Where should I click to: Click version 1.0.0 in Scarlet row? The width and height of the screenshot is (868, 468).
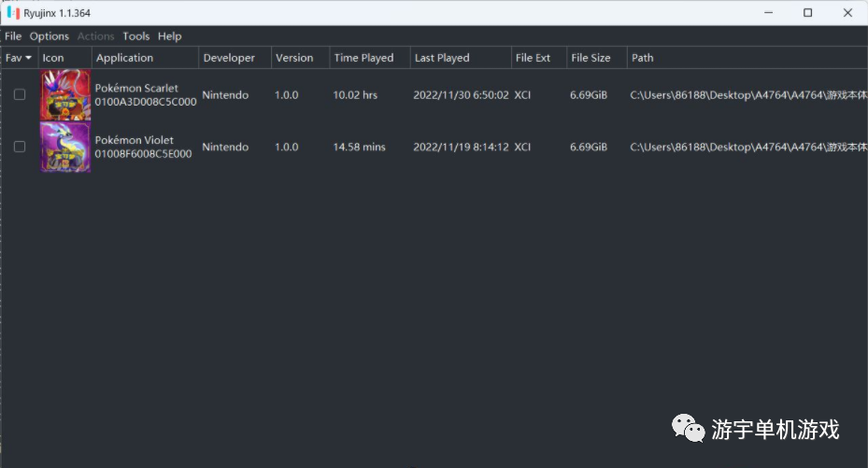coord(286,94)
